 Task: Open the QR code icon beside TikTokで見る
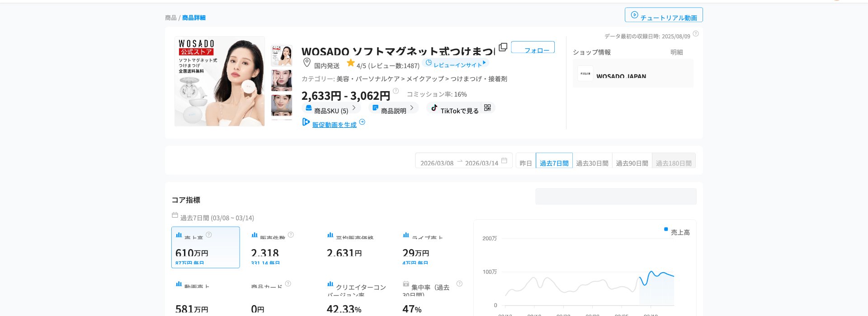pos(487,108)
